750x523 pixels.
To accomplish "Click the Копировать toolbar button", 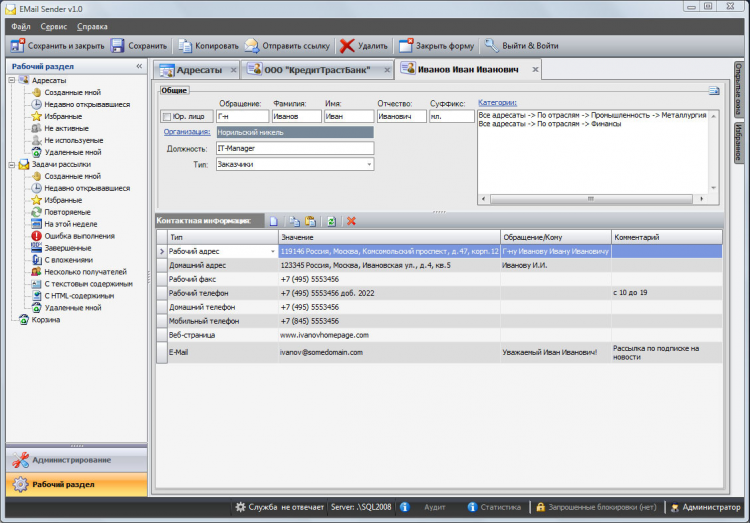I will pyautogui.click(x=209, y=46).
